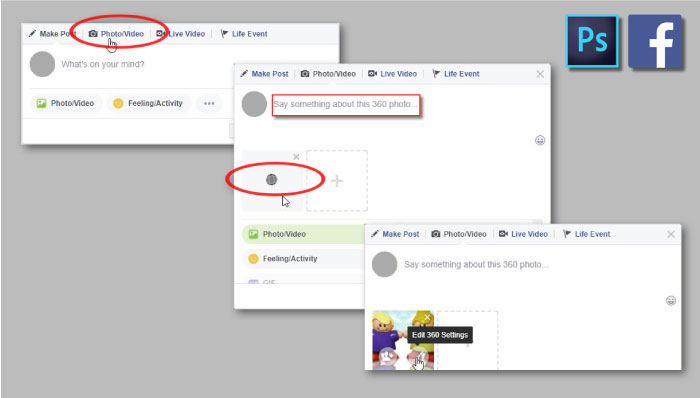
Task: Open Life Event tab in middle composer
Action: [456, 74]
